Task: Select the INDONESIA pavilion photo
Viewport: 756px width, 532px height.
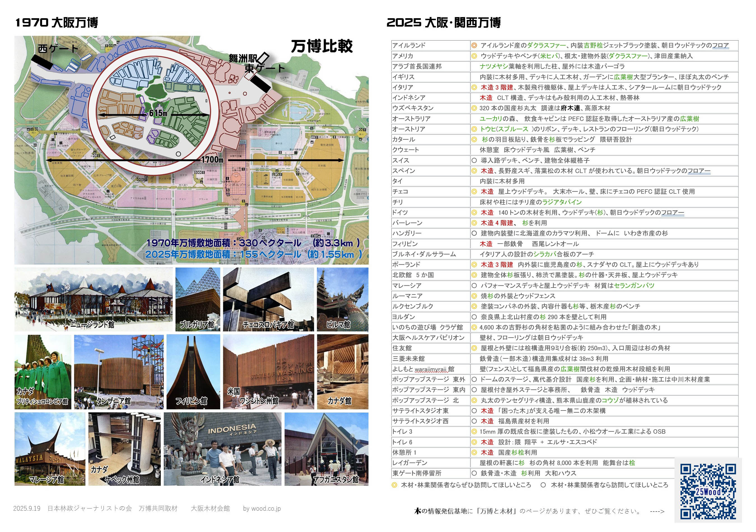Action: pyautogui.click(x=223, y=449)
